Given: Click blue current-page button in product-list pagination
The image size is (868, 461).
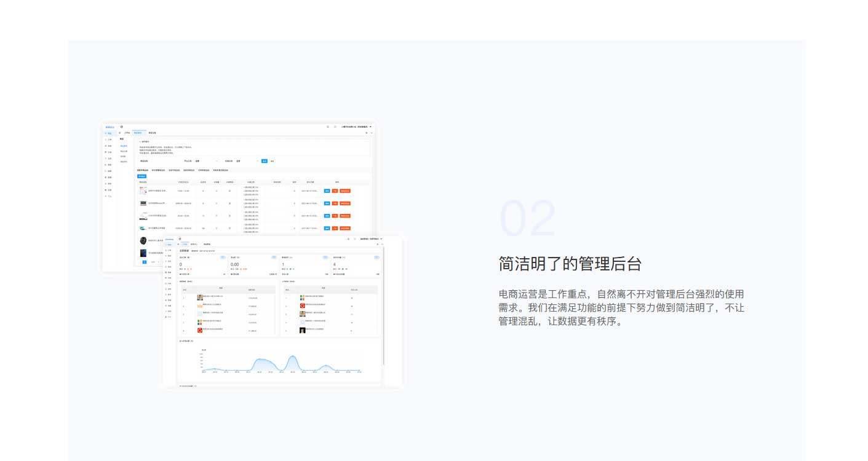Looking at the screenshot, I should (x=145, y=262).
